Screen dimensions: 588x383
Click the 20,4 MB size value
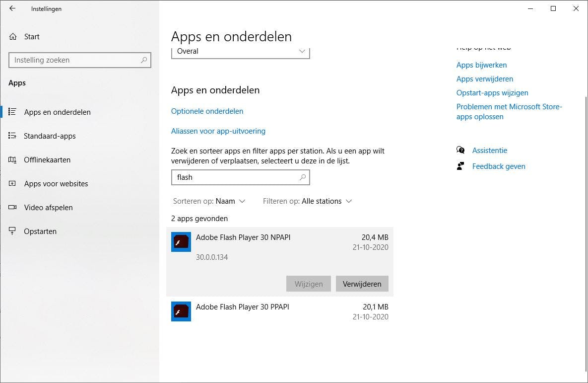click(375, 237)
